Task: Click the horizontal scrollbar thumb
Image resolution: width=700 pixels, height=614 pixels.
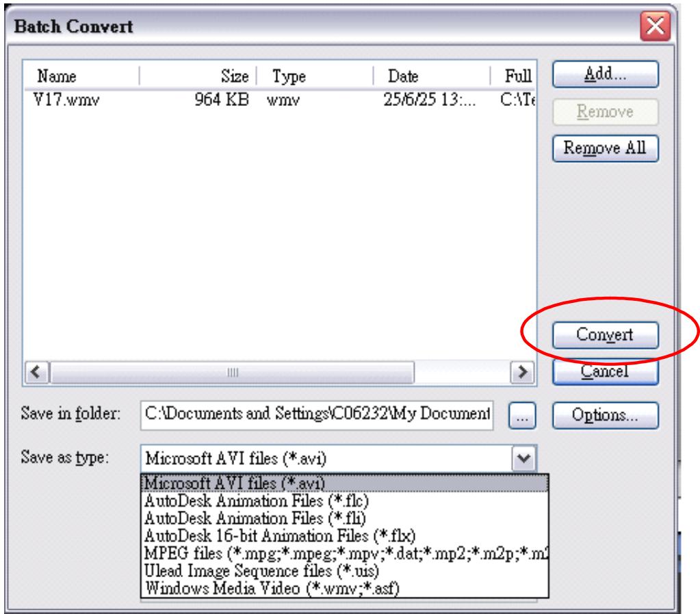Action: click(232, 372)
